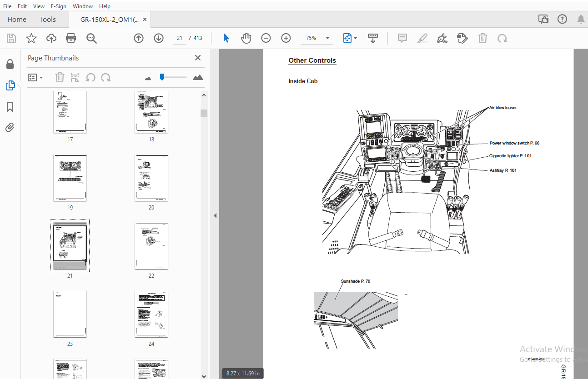The height and width of the screenshot is (379, 588).
Task: Open the Bookmarks side panel icon
Action: (x=10, y=107)
